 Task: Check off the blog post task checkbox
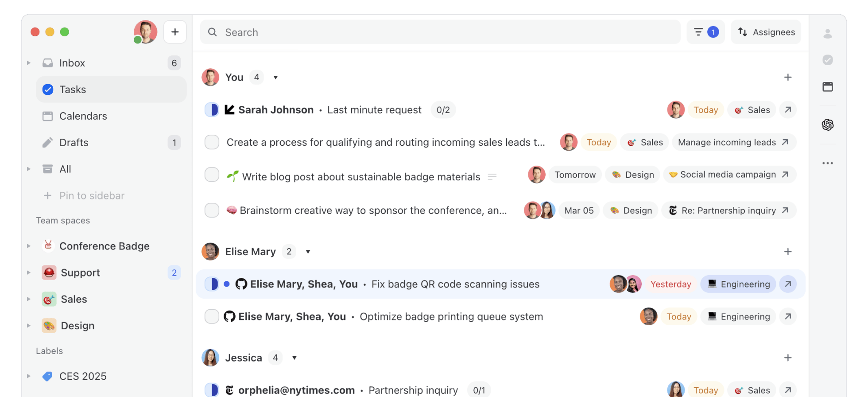click(x=212, y=175)
